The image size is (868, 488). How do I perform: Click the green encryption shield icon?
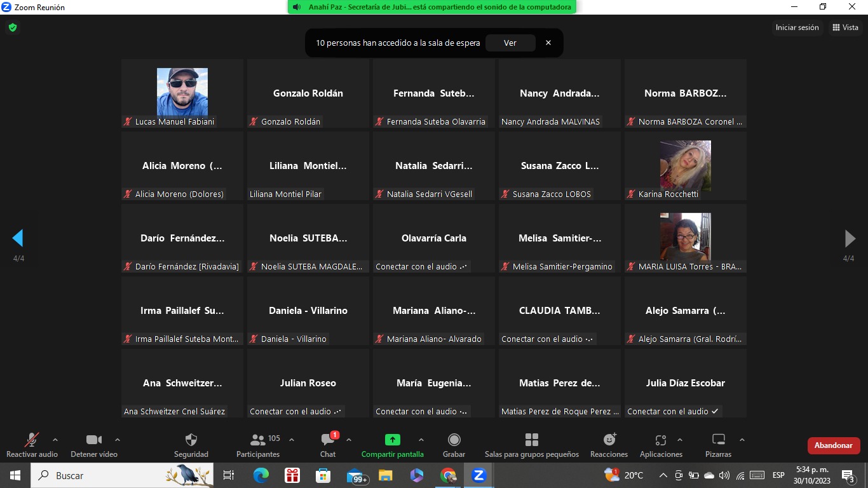click(12, 27)
